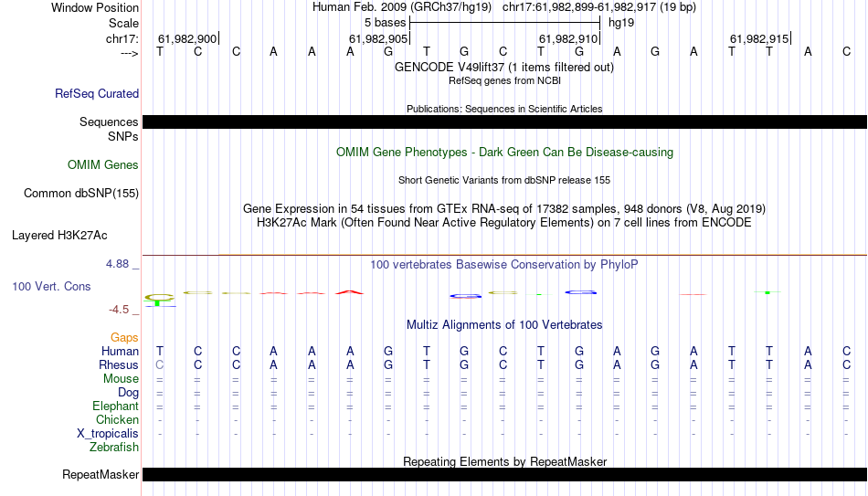This screenshot has height=496, width=868.
Task: Click the Layered H3K27Ac track label
Action: (x=59, y=236)
